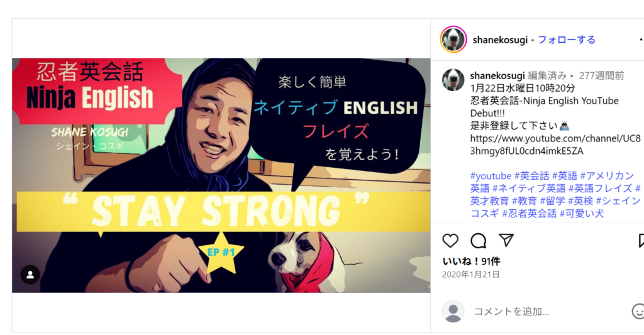Open shanekosugi story avatar in header
644x335 pixels.
coord(453,40)
